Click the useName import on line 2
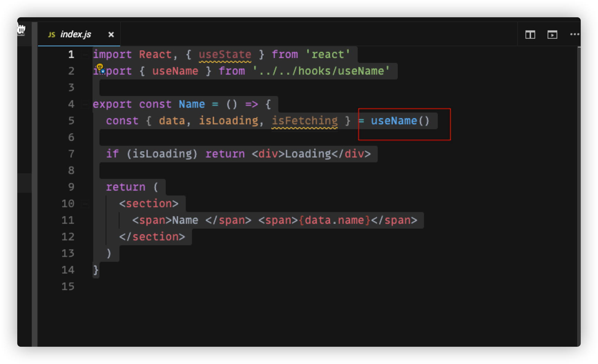598x364 pixels. [175, 71]
